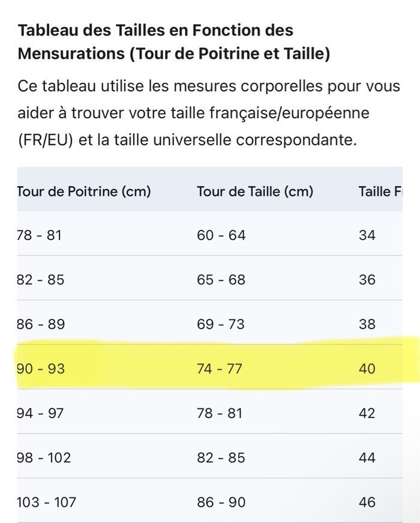Click the '103 - 107' chest cell

47,502
